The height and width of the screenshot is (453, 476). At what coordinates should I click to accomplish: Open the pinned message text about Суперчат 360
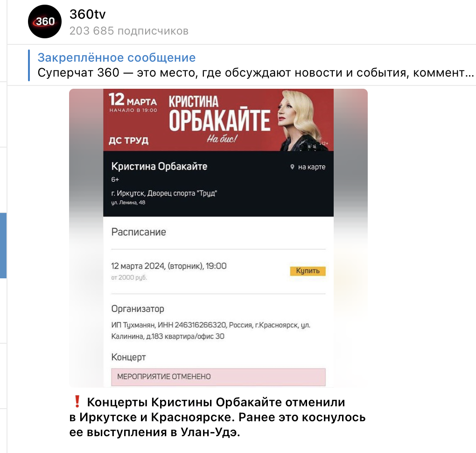tap(256, 72)
